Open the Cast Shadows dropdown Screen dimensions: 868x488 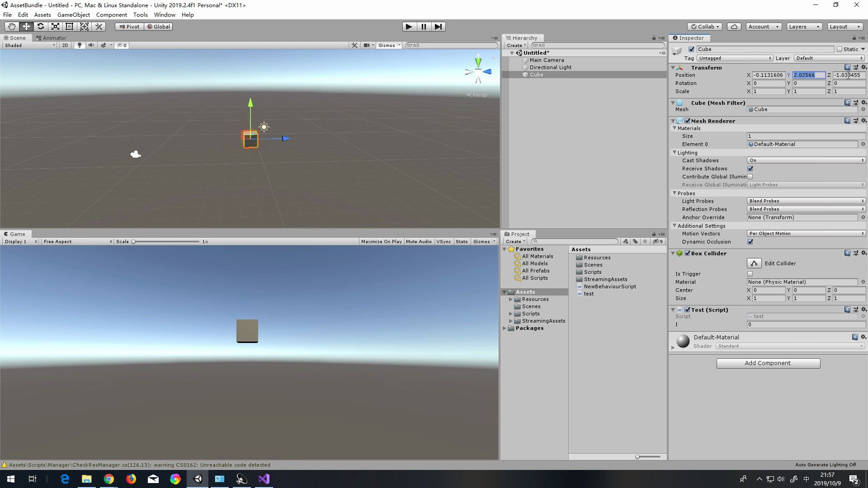(x=806, y=160)
